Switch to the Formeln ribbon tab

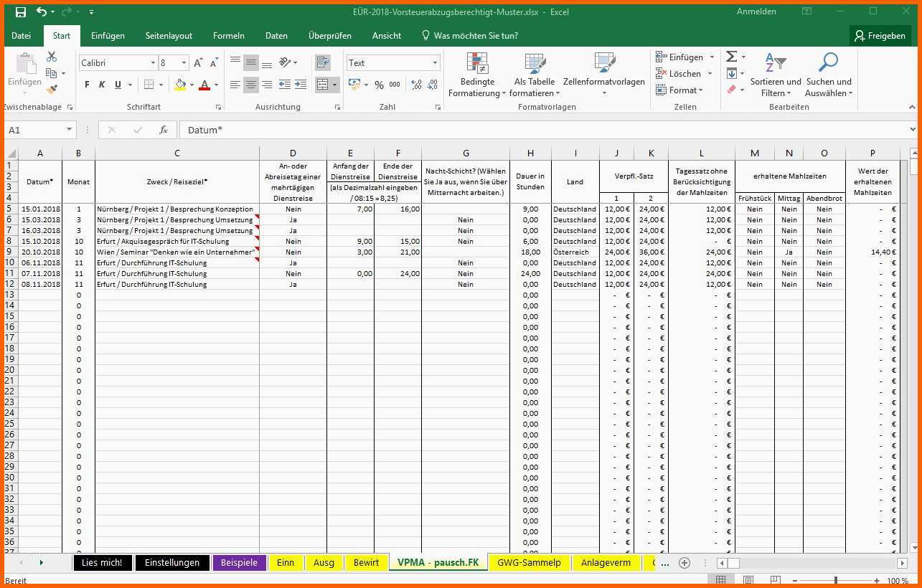(x=229, y=36)
